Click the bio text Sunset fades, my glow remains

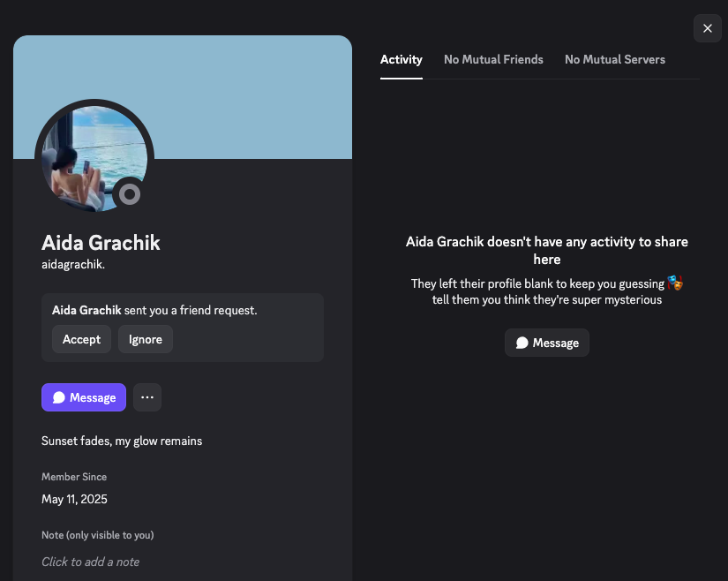point(122,441)
